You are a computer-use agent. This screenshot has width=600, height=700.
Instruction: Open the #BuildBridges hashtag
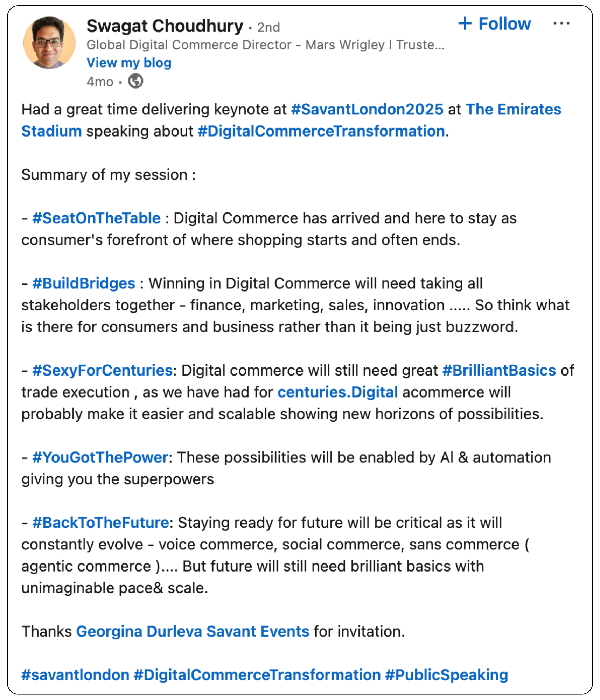[84, 283]
